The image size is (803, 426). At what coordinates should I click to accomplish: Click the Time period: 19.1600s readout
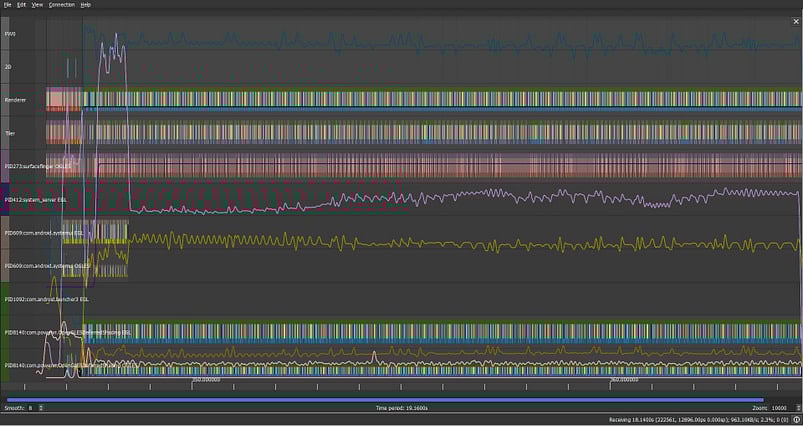[x=402, y=408]
